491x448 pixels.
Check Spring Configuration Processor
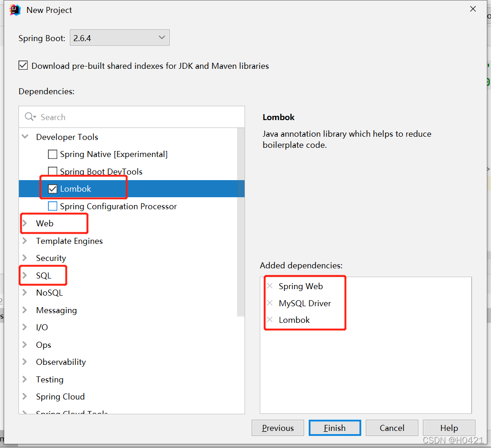point(53,206)
